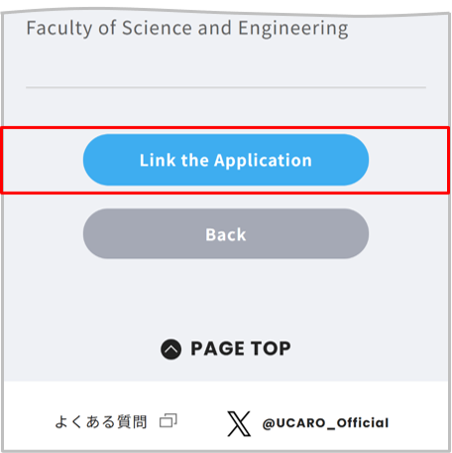The height and width of the screenshot is (453, 452).
Task: Select the PAGE TOP text label
Action: point(241,349)
